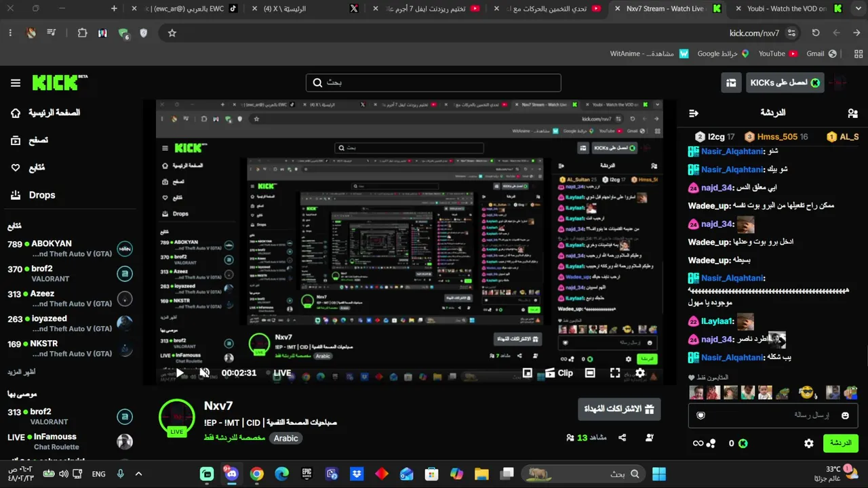Open channel points icon in chat
This screenshot has height=488, width=868.
click(711, 443)
